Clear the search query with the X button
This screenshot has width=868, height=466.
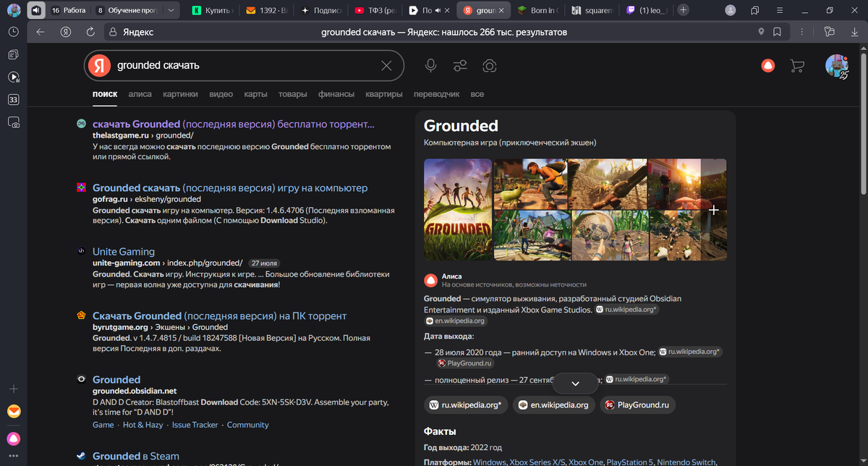386,65
